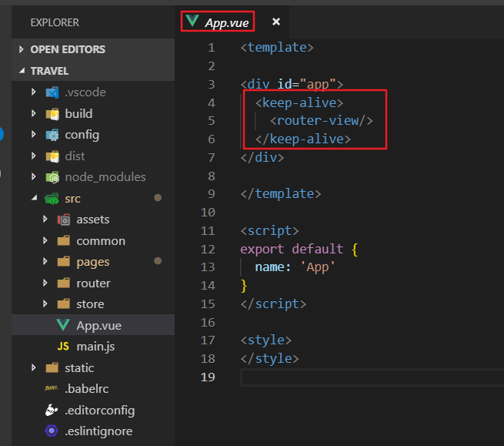Click the EXPLORER panel title
Screen dimensions: 504x446
(x=55, y=22)
